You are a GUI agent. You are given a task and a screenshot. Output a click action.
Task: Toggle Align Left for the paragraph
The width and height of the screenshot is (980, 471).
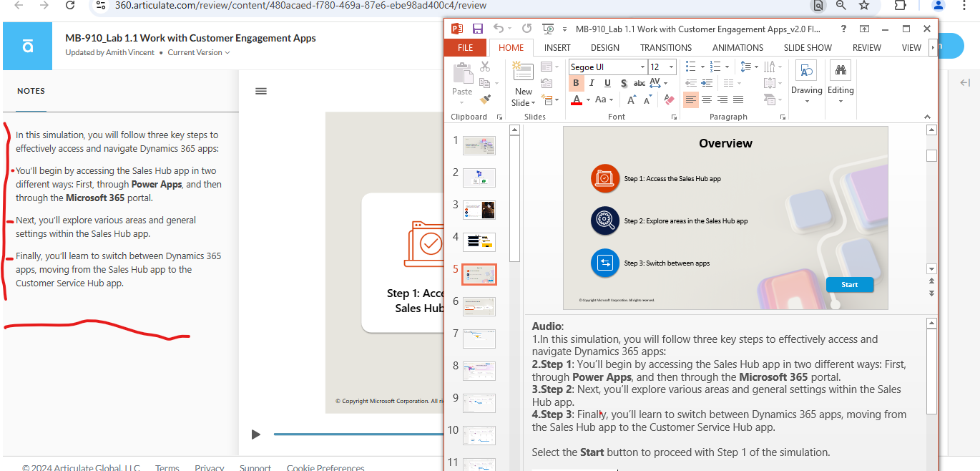pos(691,99)
